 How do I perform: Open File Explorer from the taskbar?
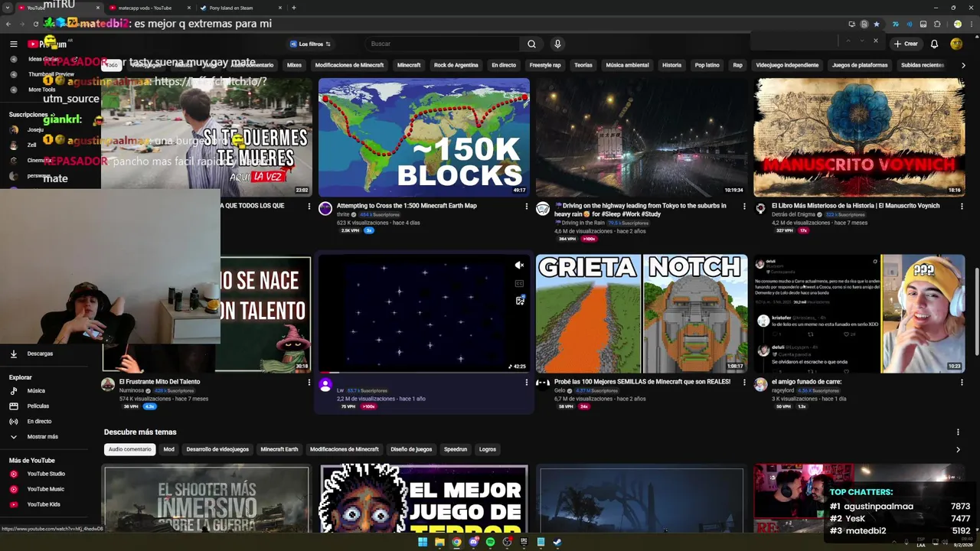(439, 542)
